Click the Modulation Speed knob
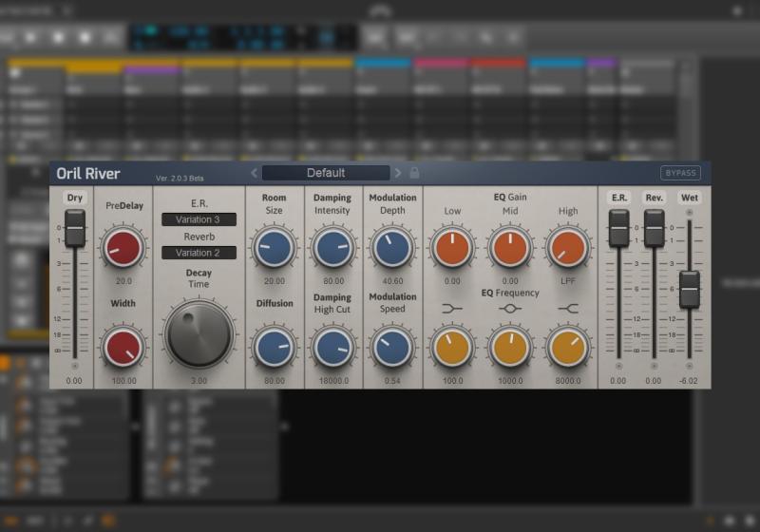The width and height of the screenshot is (760, 532). click(392, 347)
